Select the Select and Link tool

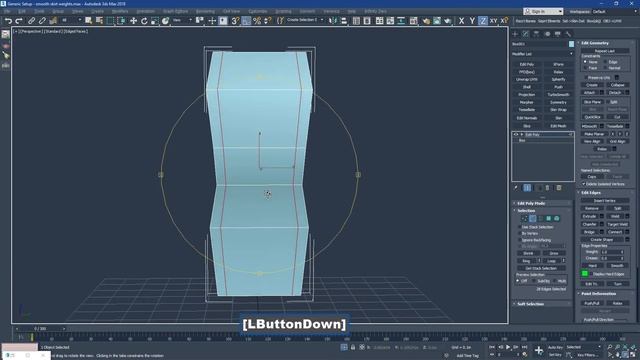[31, 20]
